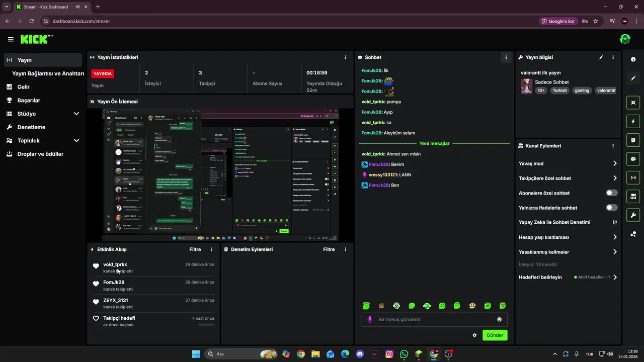The height and width of the screenshot is (362, 644).
Task: Open the info icon in right rail
Action: tap(633, 59)
